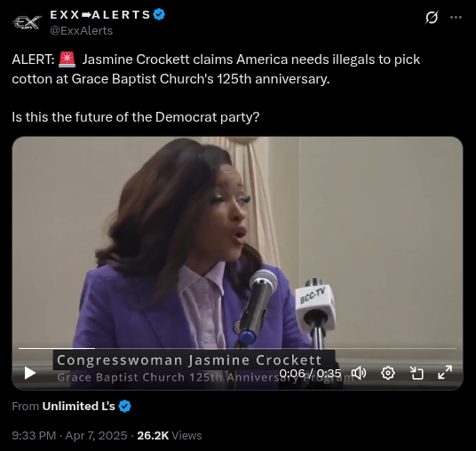The image size is (476, 451).
Task: Click the Grok explain-post icon
Action: [432, 17]
